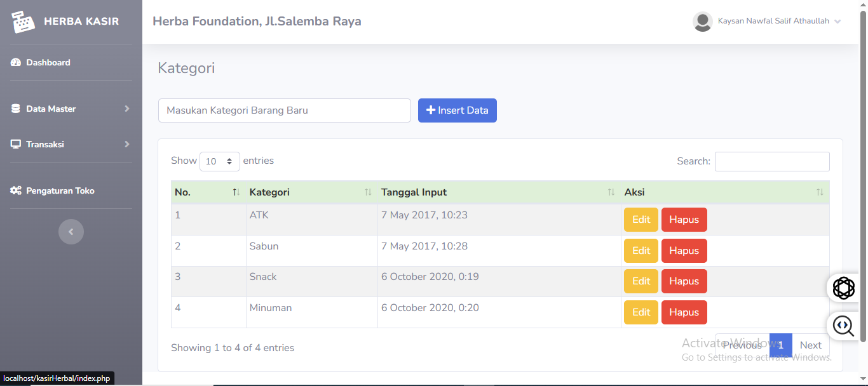Click the table Search input box
Image resolution: width=868 pixels, height=386 pixels.
pyautogui.click(x=771, y=161)
